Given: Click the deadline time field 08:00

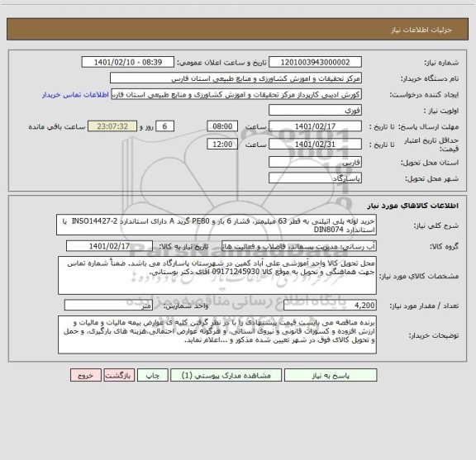Looking at the screenshot, I should tap(222, 126).
